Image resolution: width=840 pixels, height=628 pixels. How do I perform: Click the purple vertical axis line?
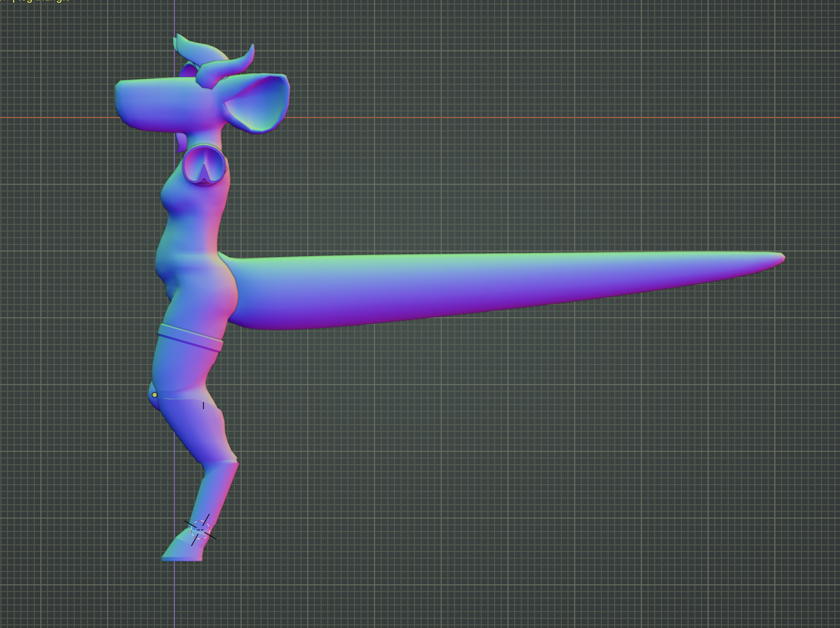(175, 594)
